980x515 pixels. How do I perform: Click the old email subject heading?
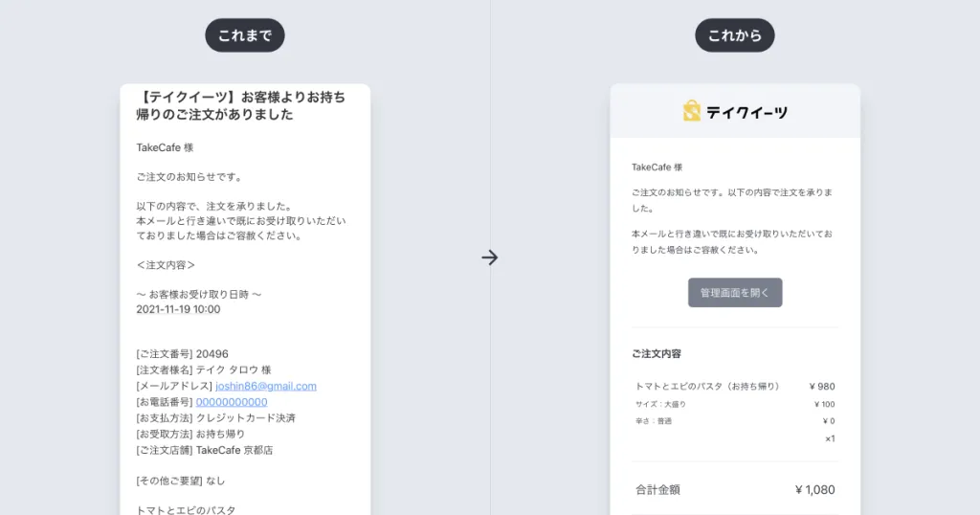(242, 105)
